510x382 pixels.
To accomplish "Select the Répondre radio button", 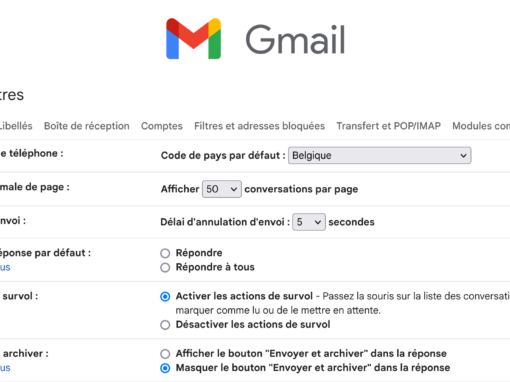I will [165, 253].
